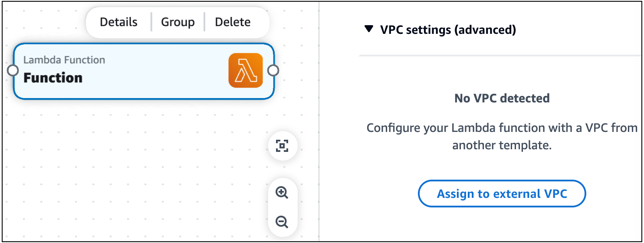
Task: Choose Group from the card action bar
Action: [177, 22]
